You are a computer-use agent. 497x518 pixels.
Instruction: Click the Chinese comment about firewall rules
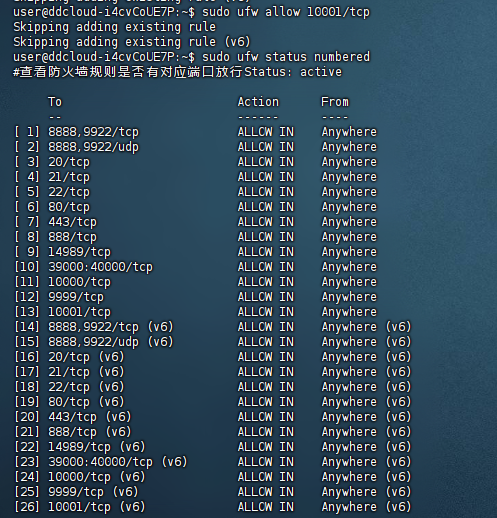128,72
